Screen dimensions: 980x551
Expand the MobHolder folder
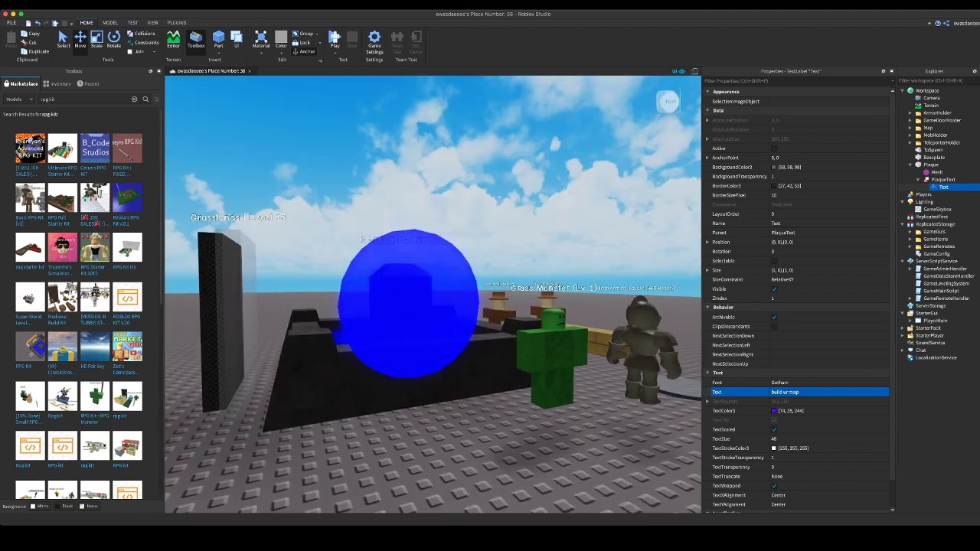910,135
